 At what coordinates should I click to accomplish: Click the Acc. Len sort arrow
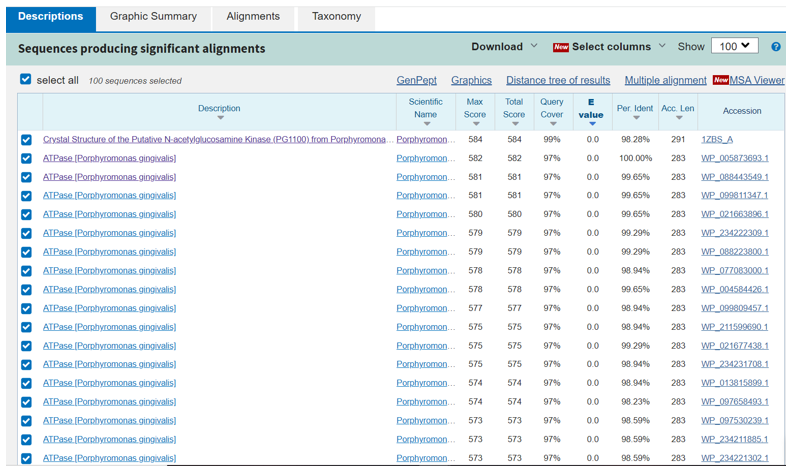click(678, 118)
